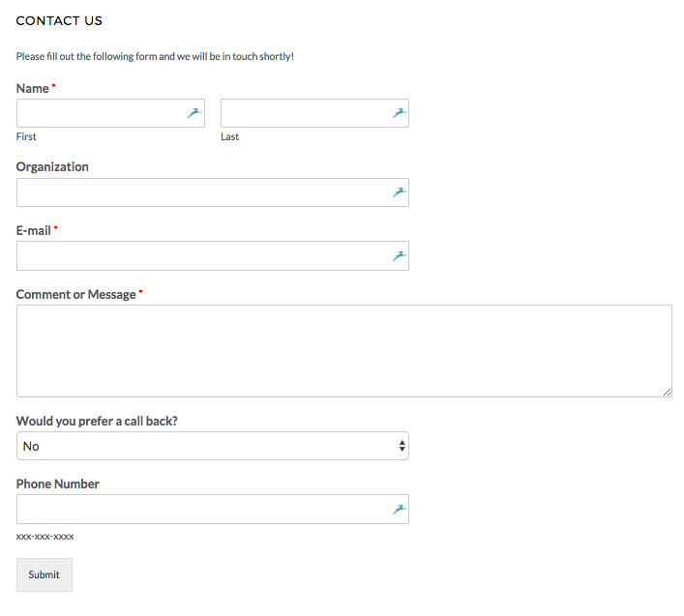Click into the Organization text box

click(x=213, y=192)
